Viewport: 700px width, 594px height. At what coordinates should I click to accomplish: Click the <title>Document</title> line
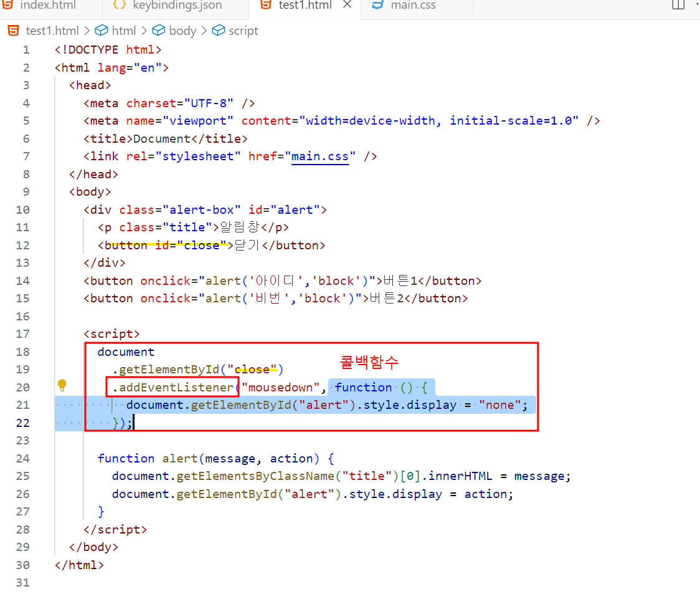point(166,139)
